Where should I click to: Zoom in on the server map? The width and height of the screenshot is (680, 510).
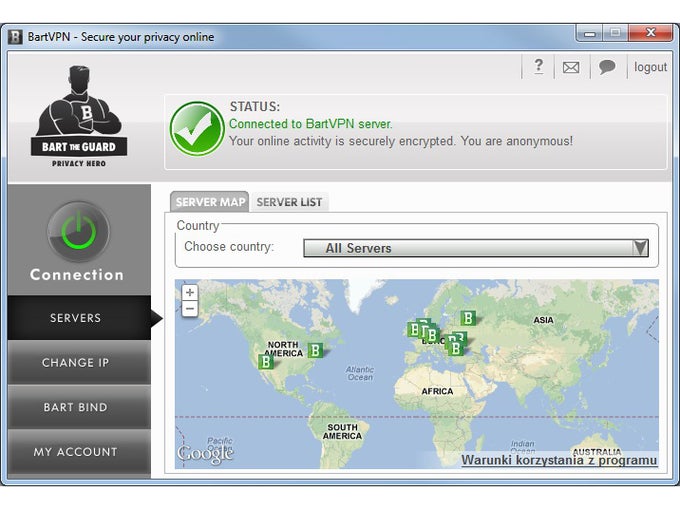tap(190, 293)
